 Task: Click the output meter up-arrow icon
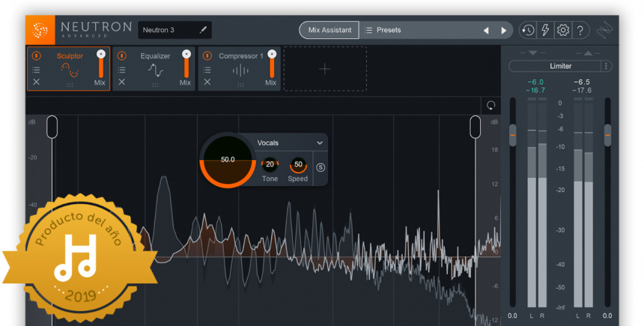588,53
